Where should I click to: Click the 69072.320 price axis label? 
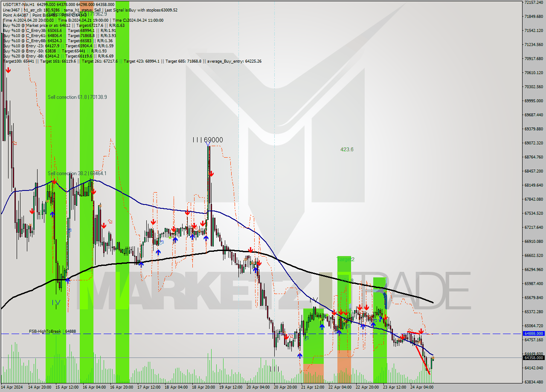point(533,143)
